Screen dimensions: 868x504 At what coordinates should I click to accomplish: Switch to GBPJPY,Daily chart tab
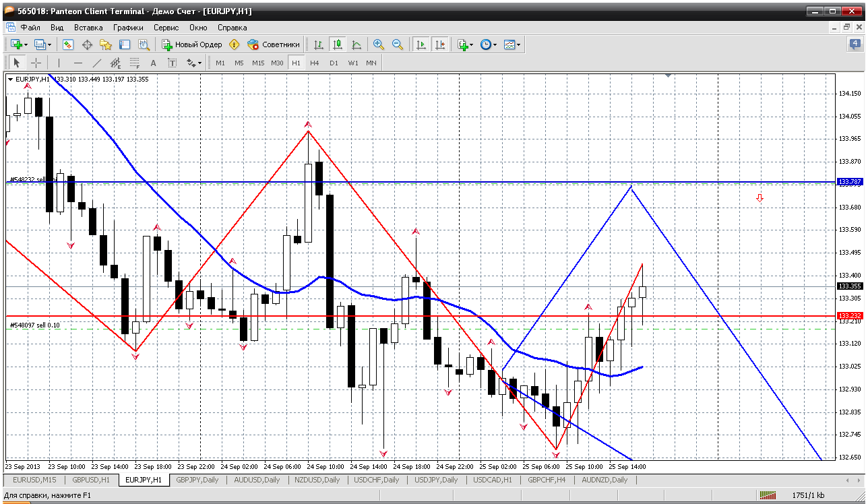pyautogui.click(x=196, y=480)
